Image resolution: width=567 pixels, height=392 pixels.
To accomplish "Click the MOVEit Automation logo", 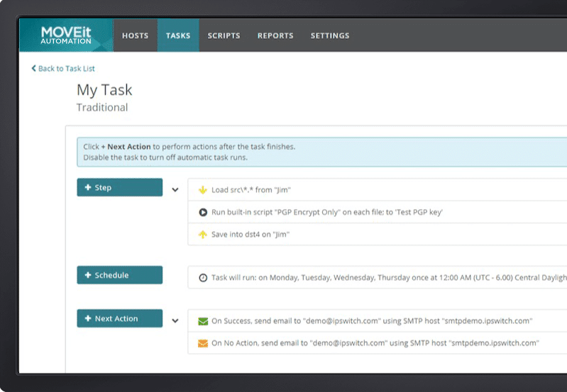I will pos(66,35).
